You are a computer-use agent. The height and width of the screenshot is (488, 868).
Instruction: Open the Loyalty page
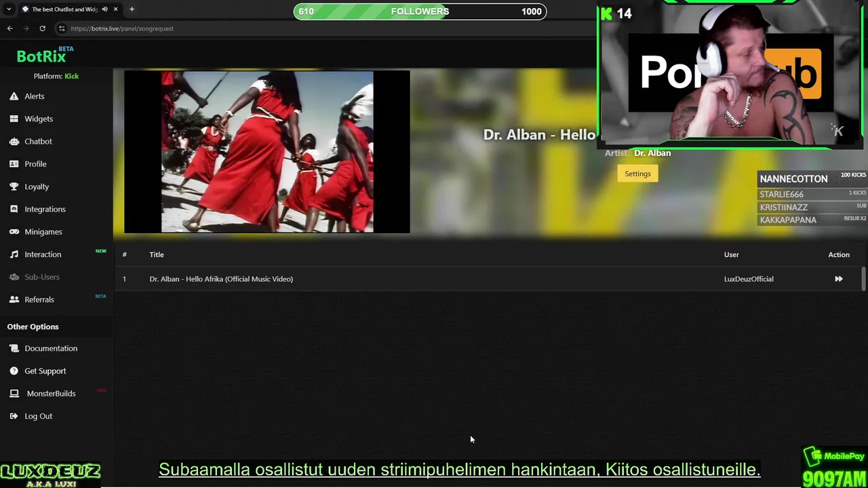click(37, 186)
